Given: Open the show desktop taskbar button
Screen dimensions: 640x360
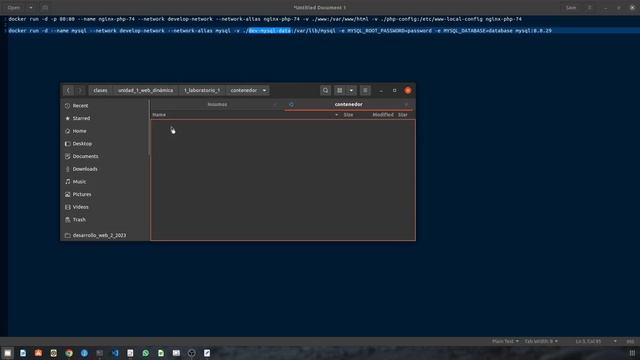Looking at the screenshot, I should (7, 353).
